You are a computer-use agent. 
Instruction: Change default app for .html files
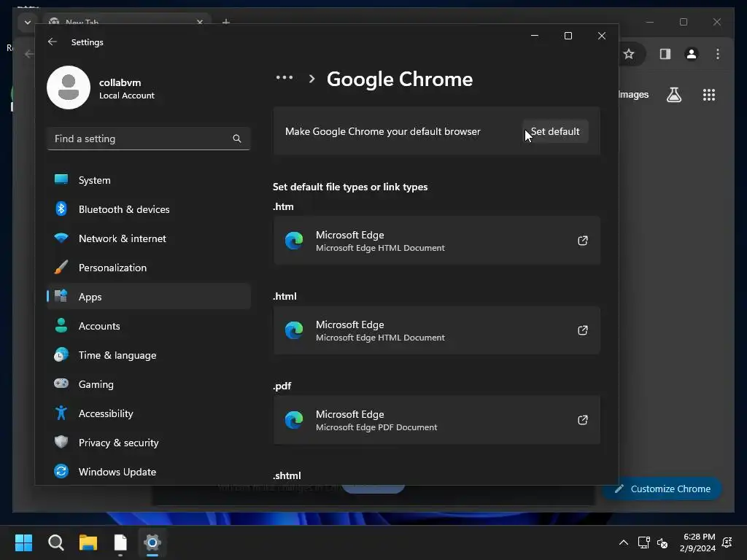436,330
